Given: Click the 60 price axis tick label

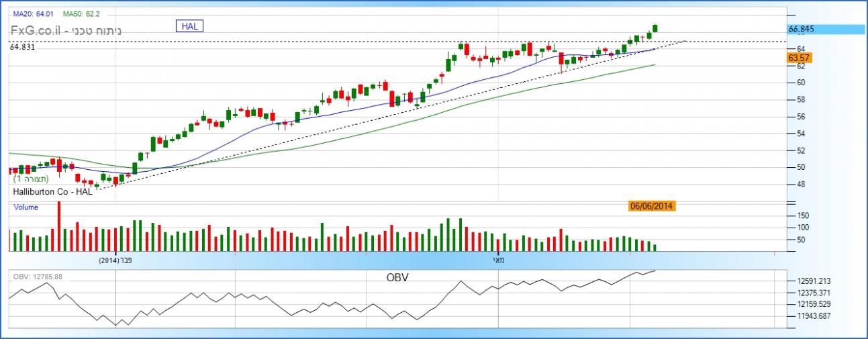Looking at the screenshot, I should pos(801,83).
